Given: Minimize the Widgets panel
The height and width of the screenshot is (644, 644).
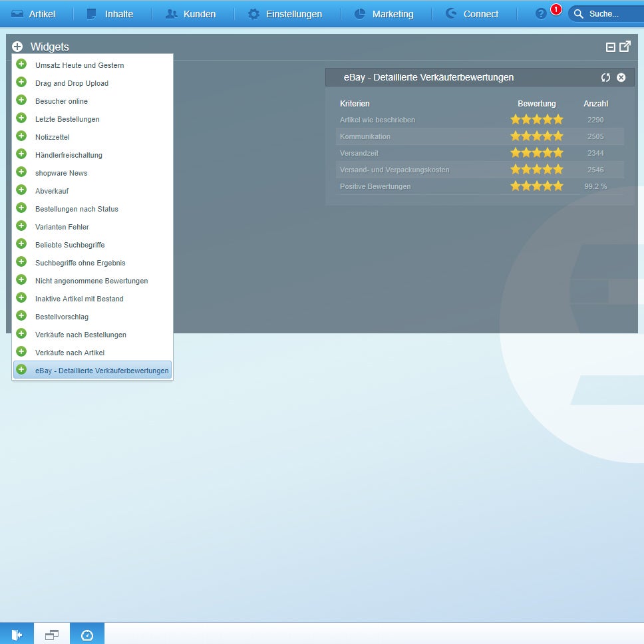Looking at the screenshot, I should tap(611, 47).
